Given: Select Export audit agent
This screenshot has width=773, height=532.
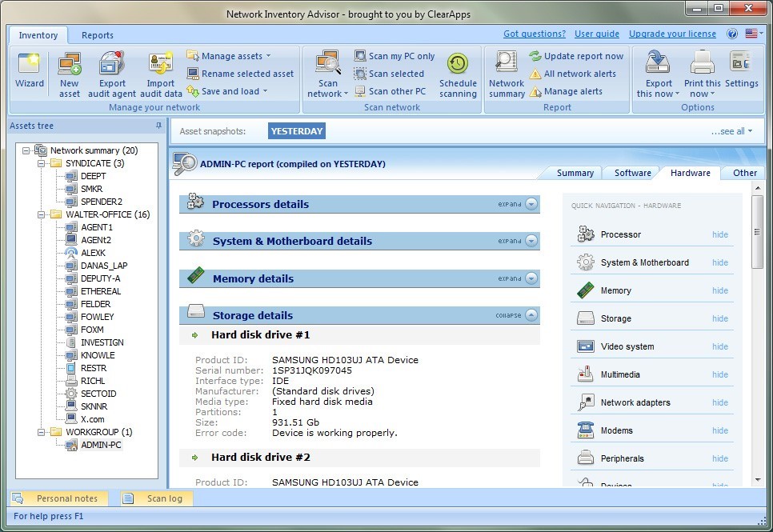Looking at the screenshot, I should point(112,72).
